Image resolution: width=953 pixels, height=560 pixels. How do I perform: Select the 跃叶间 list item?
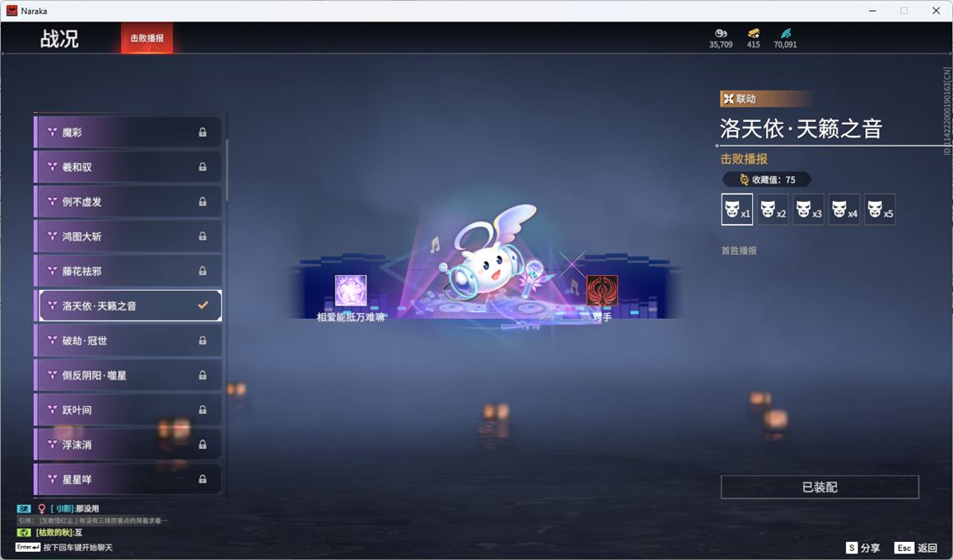pyautogui.click(x=128, y=410)
